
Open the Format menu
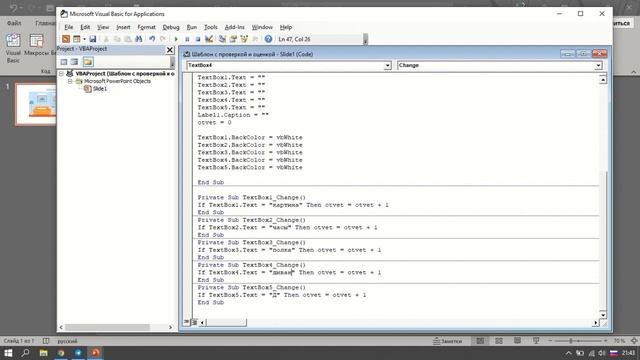(x=146, y=27)
